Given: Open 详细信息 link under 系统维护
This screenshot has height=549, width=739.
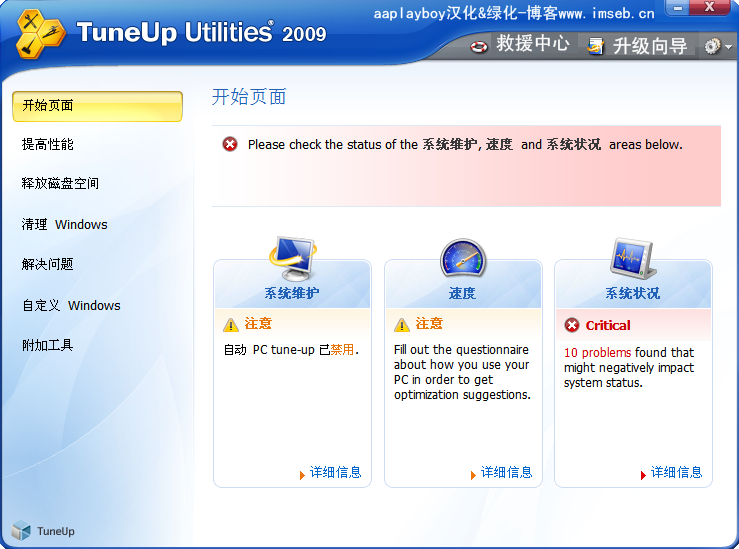Looking at the screenshot, I should click(x=335, y=472).
